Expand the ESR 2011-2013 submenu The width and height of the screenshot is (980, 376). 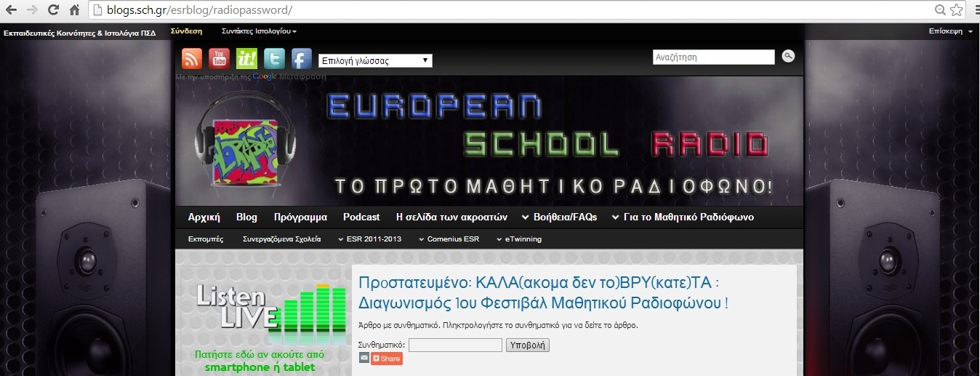tap(369, 239)
